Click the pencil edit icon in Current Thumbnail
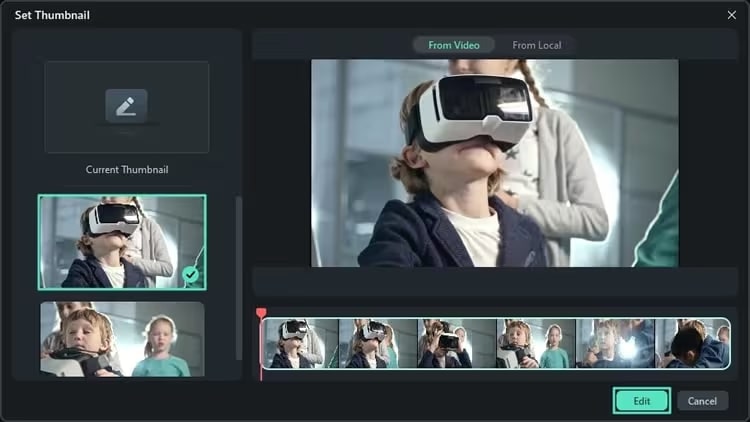This screenshot has height=422, width=750. [x=126, y=106]
